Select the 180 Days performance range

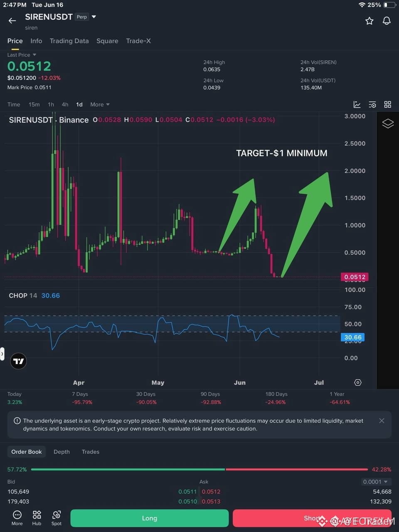(x=276, y=398)
